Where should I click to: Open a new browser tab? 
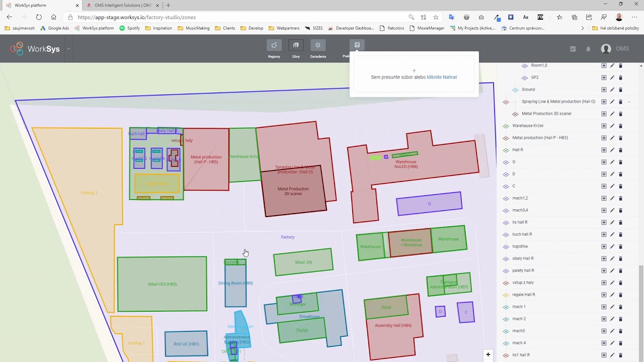coord(168,5)
